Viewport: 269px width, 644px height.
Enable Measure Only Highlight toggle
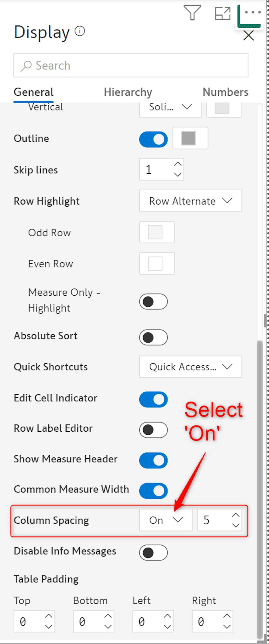click(153, 301)
